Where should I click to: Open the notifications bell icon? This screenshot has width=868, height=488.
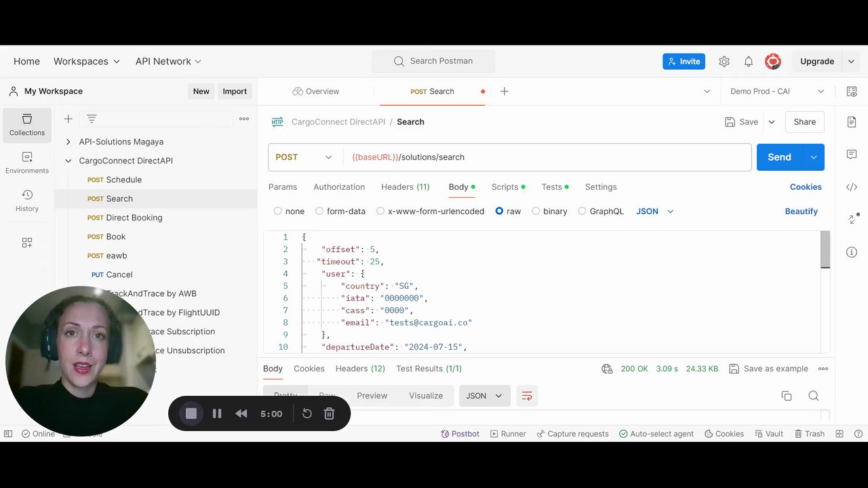pyautogui.click(x=749, y=61)
